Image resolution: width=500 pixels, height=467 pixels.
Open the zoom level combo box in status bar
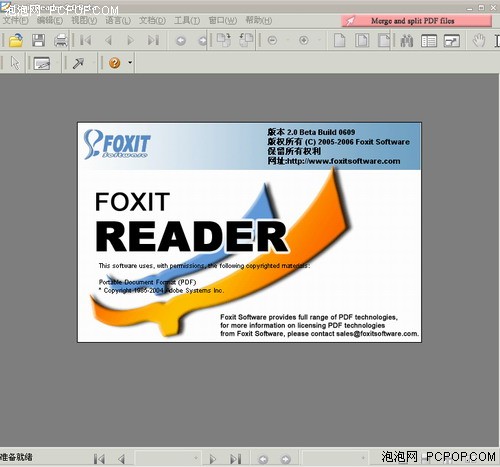(x=335, y=458)
